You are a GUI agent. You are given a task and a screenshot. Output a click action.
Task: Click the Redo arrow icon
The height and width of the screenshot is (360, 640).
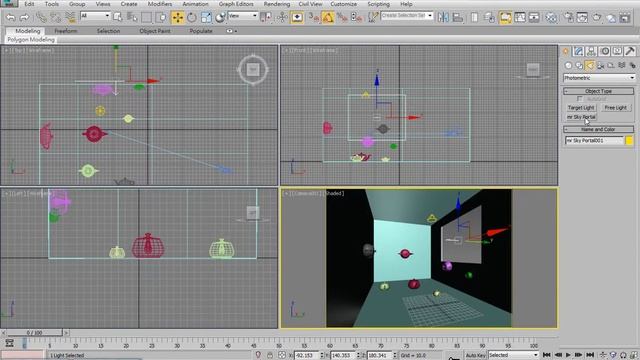[x=24, y=17]
